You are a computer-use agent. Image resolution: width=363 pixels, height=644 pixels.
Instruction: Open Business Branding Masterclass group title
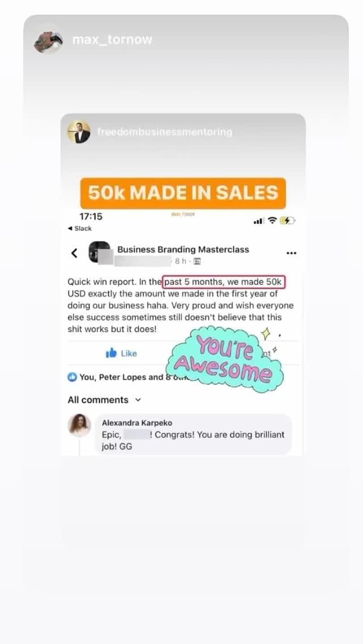click(x=183, y=249)
